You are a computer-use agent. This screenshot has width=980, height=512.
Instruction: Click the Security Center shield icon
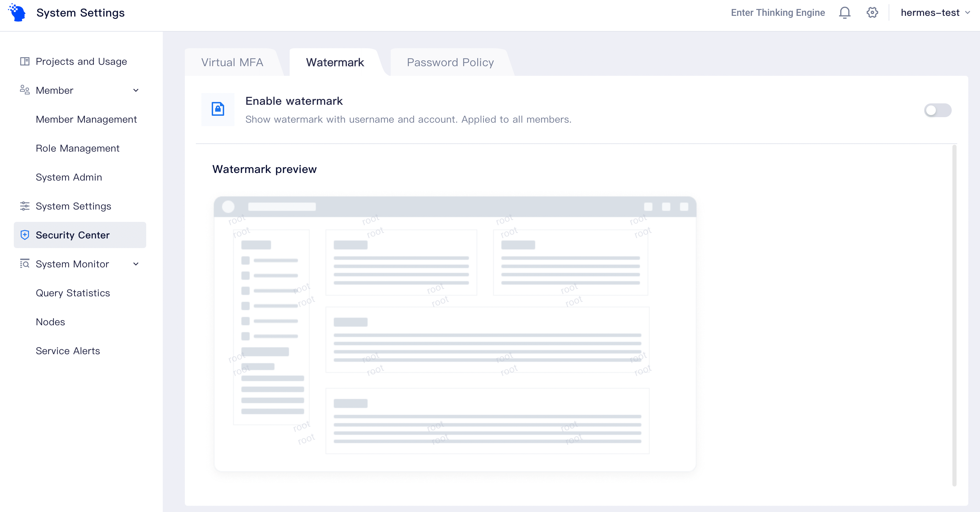(x=25, y=235)
